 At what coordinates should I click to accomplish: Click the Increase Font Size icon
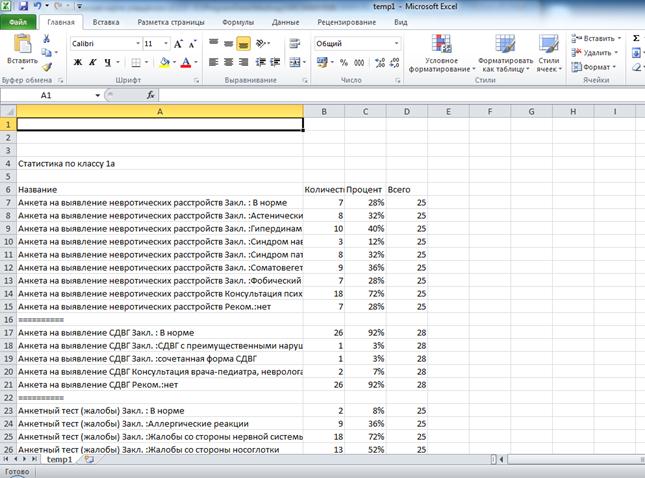click(179, 44)
